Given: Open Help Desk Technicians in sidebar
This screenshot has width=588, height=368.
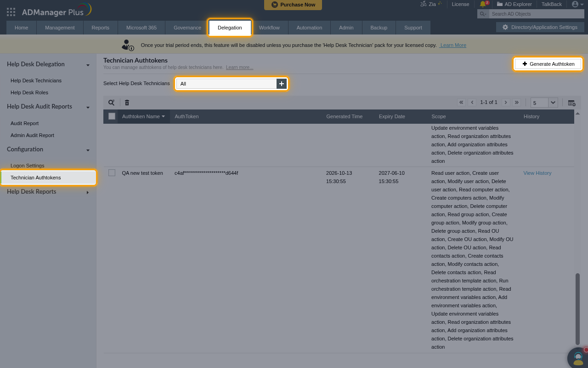Looking at the screenshot, I should coord(36,80).
